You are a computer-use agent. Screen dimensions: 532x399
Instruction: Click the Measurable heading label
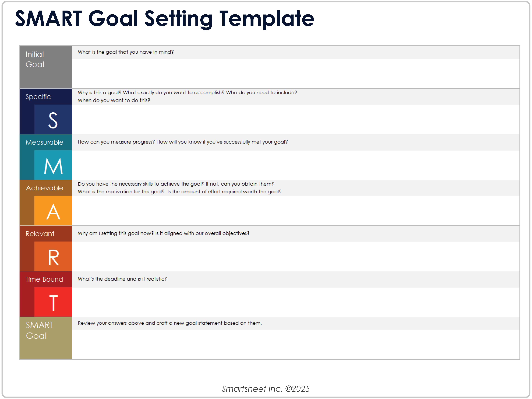point(44,143)
